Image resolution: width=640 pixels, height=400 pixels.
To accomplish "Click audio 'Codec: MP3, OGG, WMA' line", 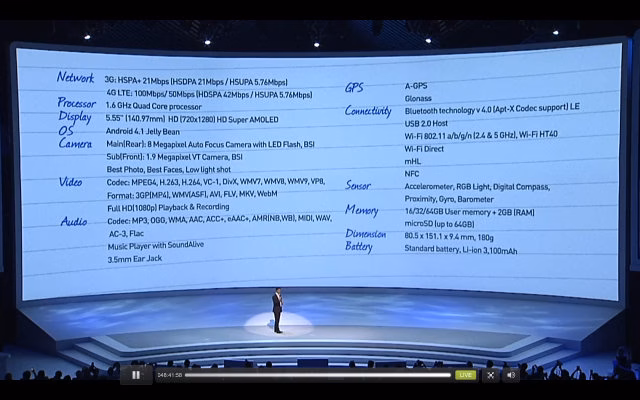I will point(220,220).
